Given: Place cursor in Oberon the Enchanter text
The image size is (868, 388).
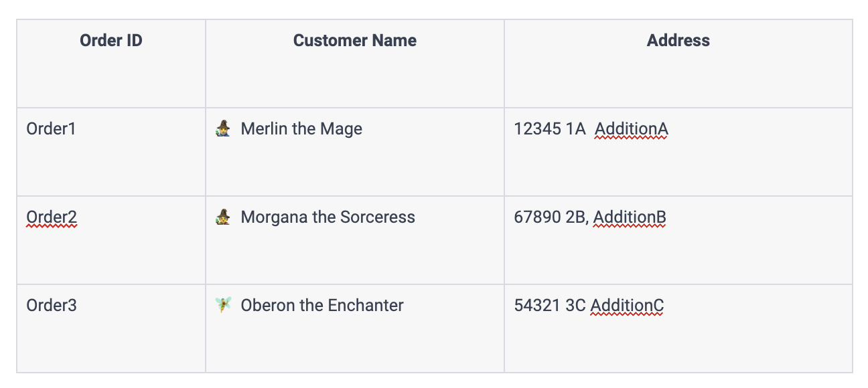Looking at the screenshot, I should click(x=322, y=305).
